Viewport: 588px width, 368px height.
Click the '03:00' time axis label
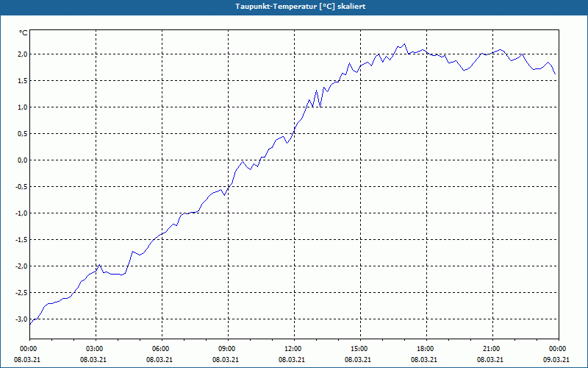pos(96,349)
